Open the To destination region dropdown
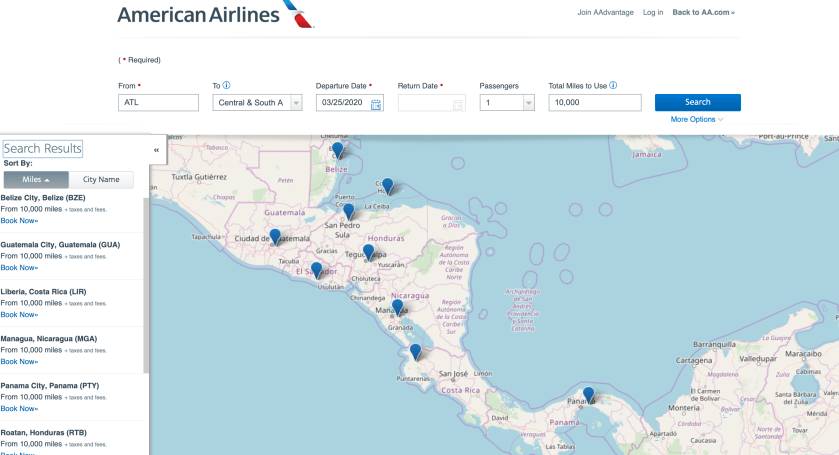This screenshot has width=839, height=455. [x=257, y=103]
